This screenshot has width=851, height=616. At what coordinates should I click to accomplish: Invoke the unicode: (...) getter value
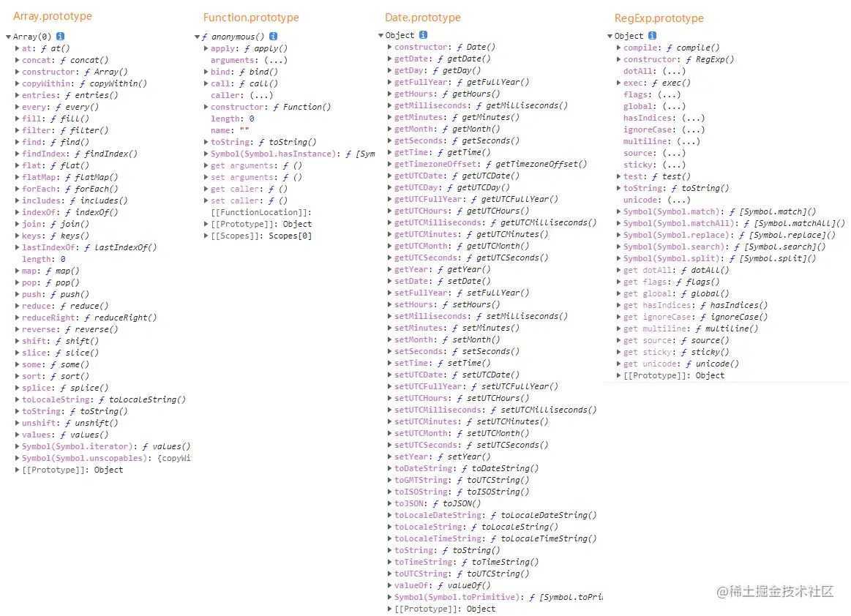coord(679,200)
